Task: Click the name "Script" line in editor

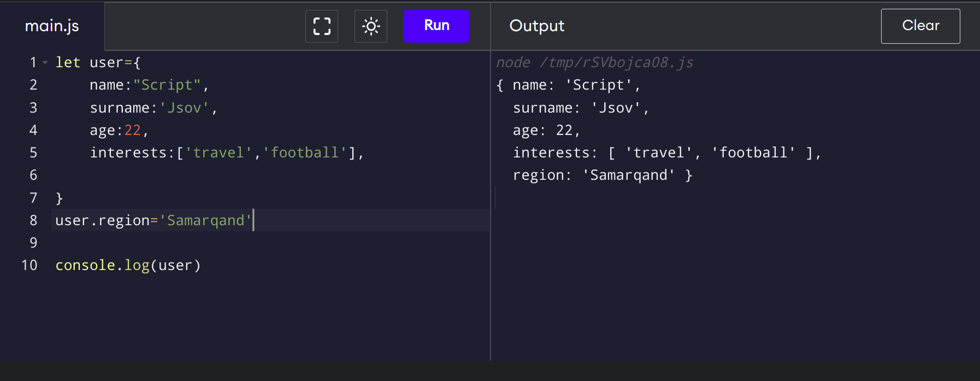Action: [x=149, y=85]
